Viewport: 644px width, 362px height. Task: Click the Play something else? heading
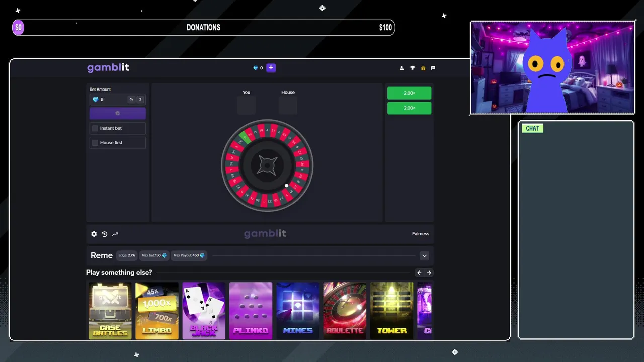pos(119,273)
